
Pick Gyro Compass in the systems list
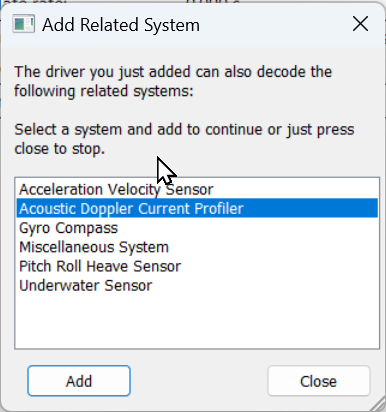tap(197, 228)
